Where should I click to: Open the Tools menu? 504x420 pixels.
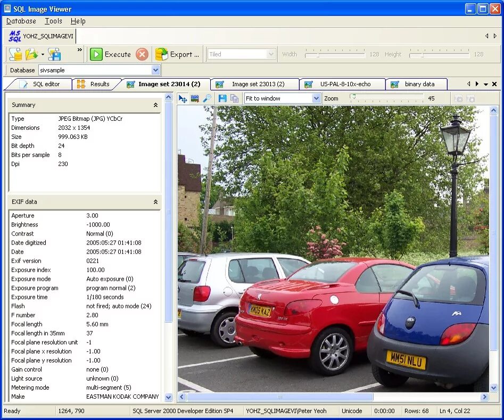pyautogui.click(x=53, y=21)
